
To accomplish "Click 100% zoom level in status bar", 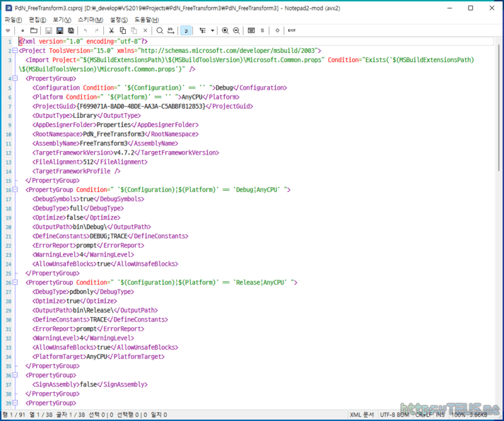I will point(458,415).
